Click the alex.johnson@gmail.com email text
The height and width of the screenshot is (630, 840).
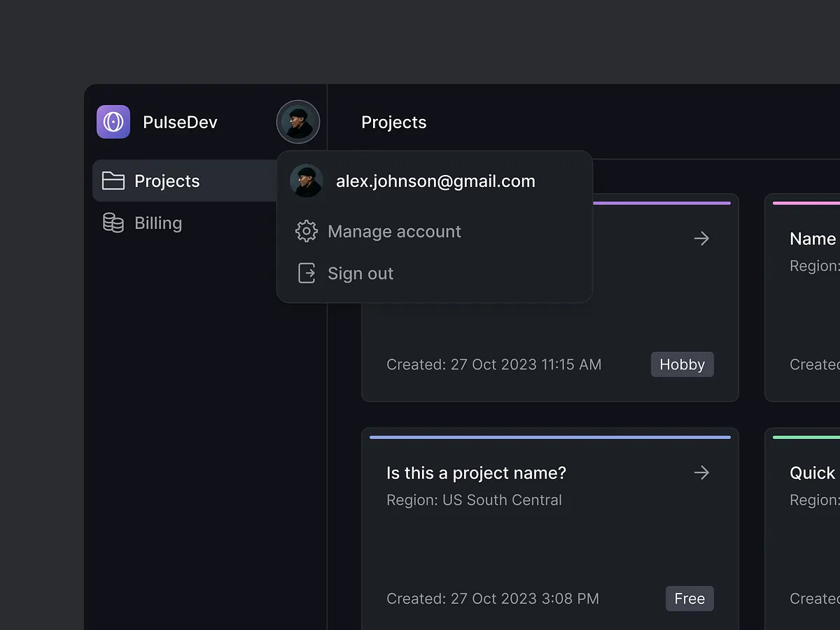click(435, 181)
